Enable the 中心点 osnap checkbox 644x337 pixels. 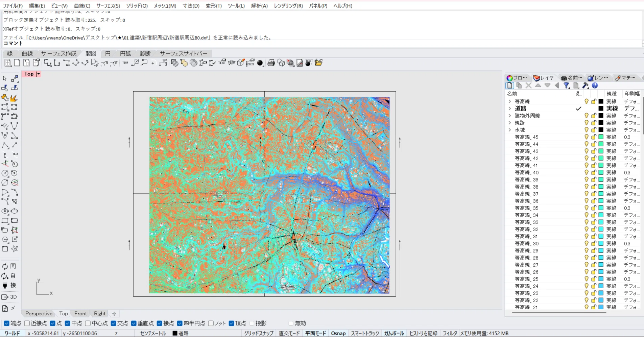click(88, 323)
